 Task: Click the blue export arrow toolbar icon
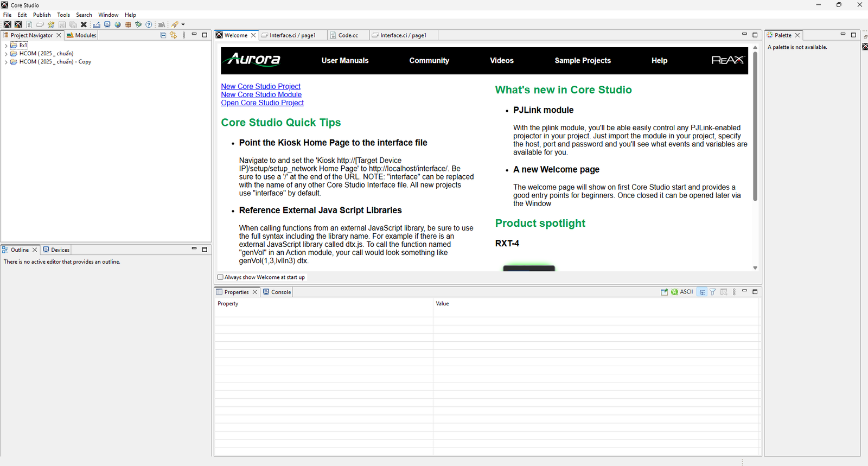pos(97,24)
